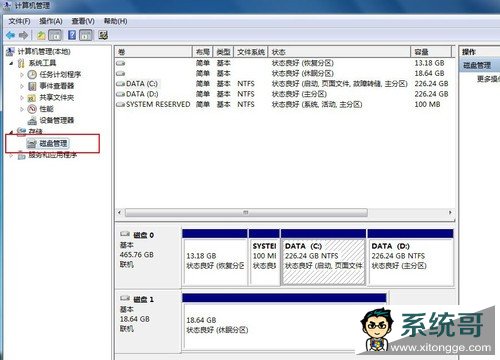
Task: Select DATA (D:) row in volume list
Action: pos(283,94)
